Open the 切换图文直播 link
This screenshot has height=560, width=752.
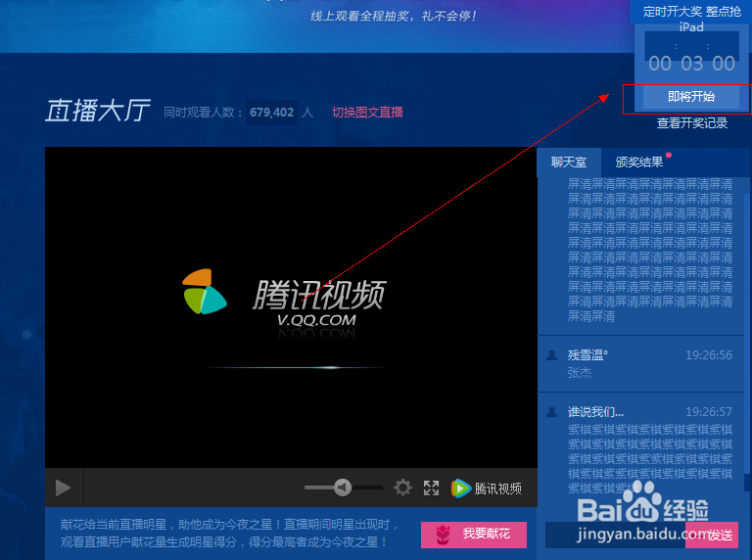coord(367,113)
